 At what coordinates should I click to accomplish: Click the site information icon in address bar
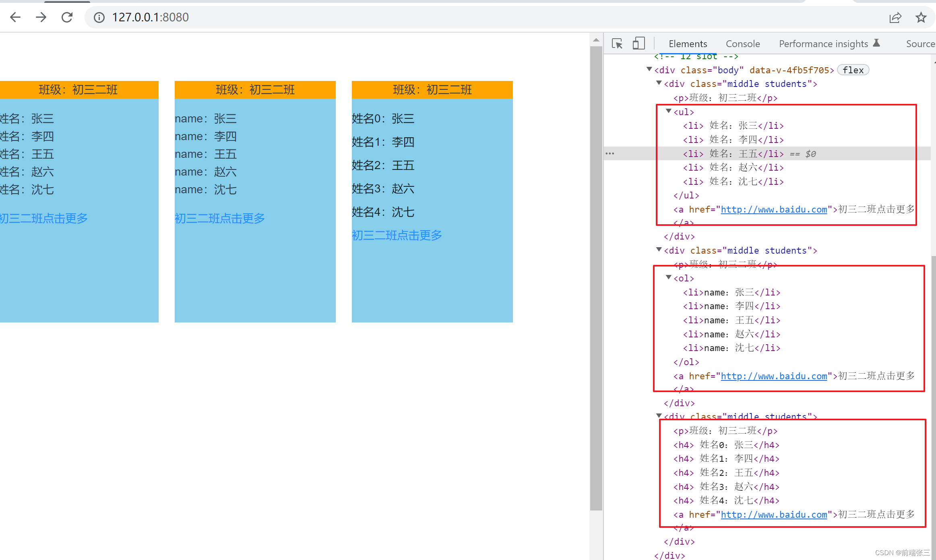coord(99,17)
